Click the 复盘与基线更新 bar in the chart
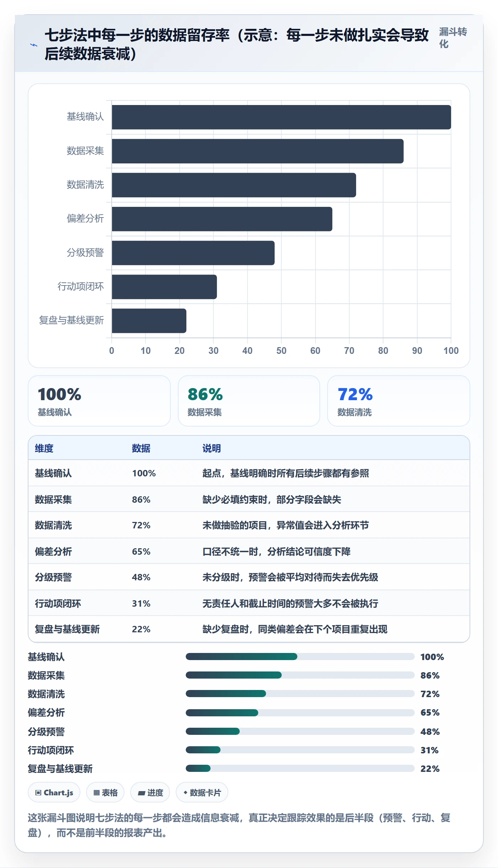 pyautogui.click(x=149, y=321)
